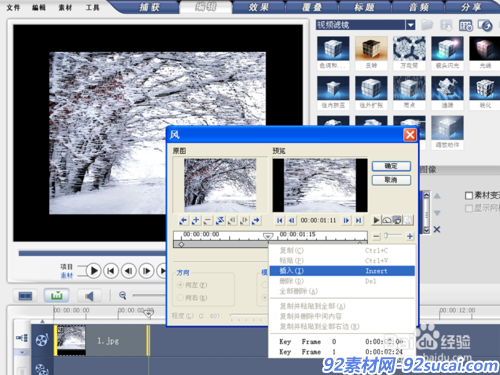Switch to the 效果 (Effect) step tab

point(258,7)
